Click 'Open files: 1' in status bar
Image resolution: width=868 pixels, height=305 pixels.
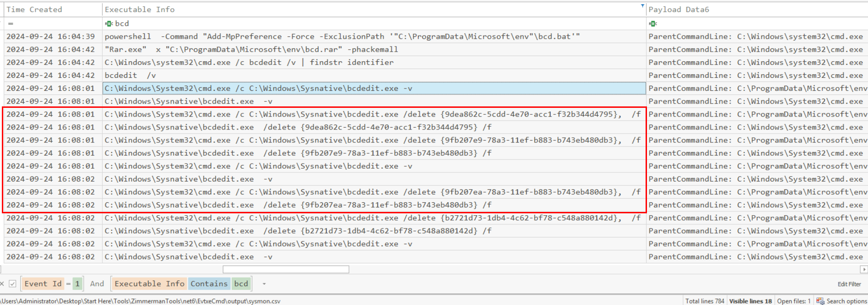coord(794,301)
